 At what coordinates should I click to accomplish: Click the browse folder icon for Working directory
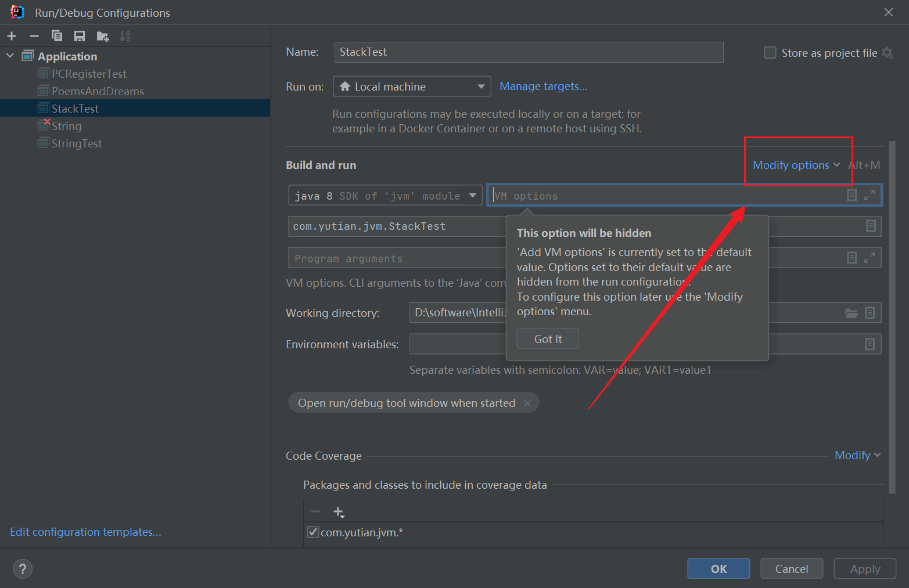coord(851,313)
